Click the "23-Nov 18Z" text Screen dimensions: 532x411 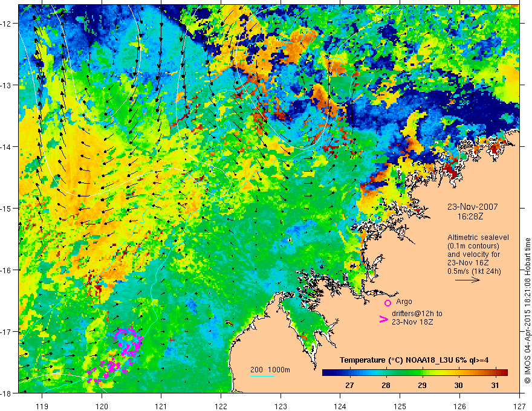pyautogui.click(x=412, y=322)
